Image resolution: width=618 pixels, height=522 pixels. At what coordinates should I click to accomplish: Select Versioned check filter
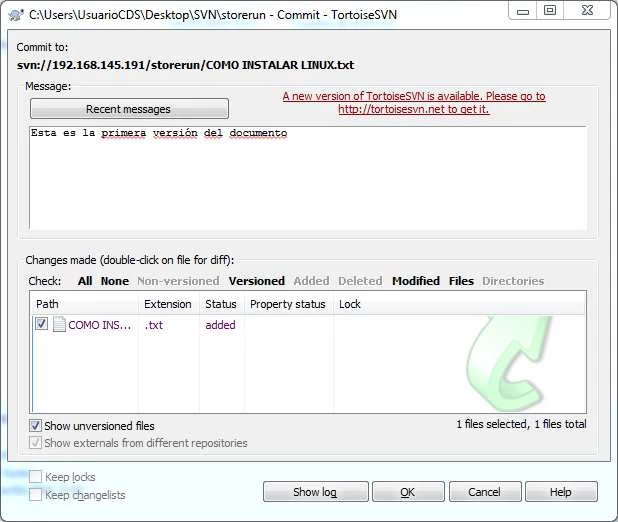pos(257,281)
